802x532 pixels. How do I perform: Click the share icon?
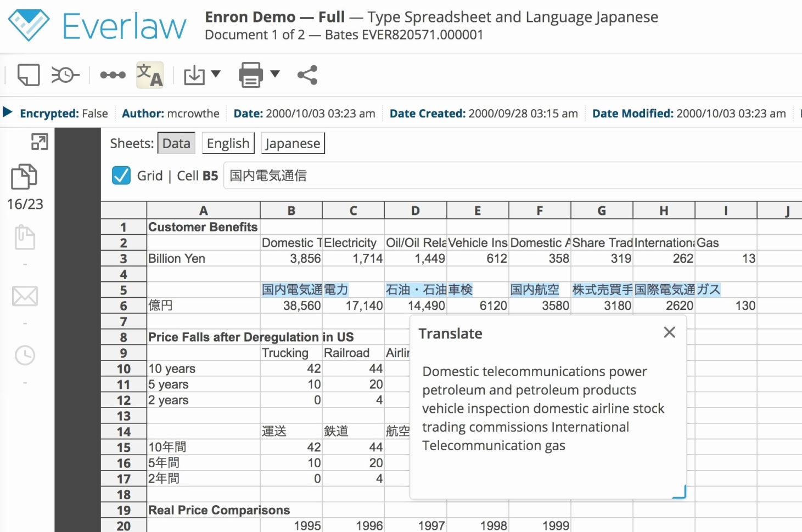[x=306, y=75]
